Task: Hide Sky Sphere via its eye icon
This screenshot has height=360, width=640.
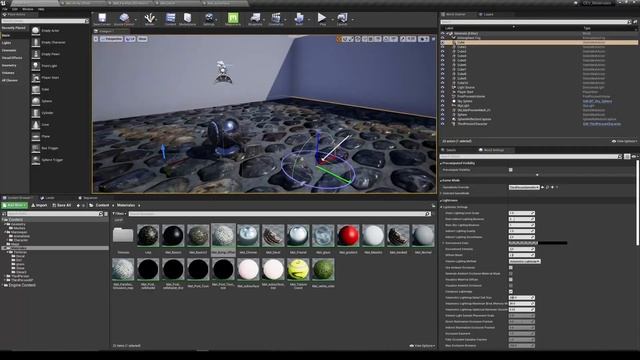Action: tap(442, 101)
